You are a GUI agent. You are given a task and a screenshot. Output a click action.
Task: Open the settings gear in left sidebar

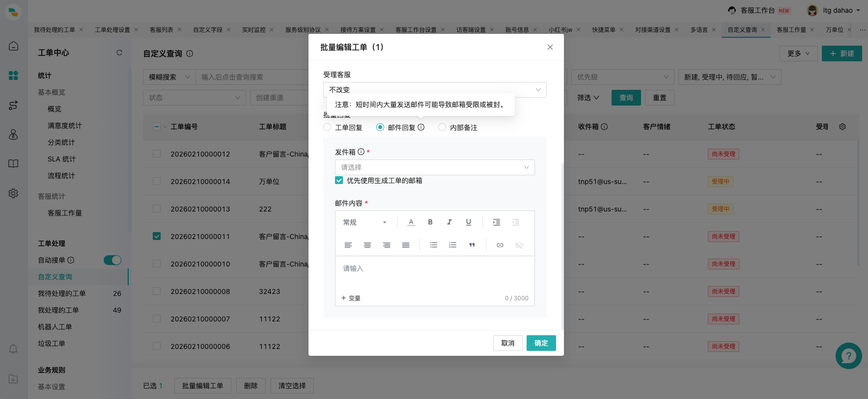pos(14,193)
